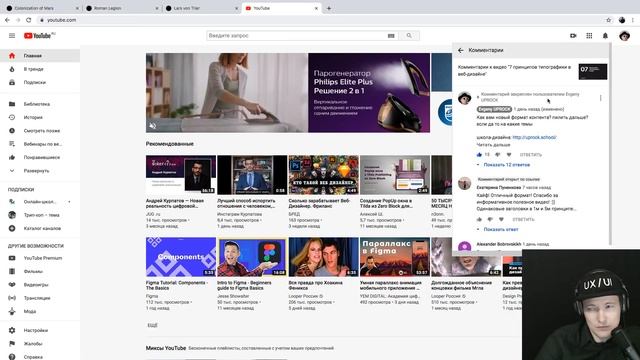Click the YouTube search input field
The image size is (640, 360).
(x=297, y=36)
